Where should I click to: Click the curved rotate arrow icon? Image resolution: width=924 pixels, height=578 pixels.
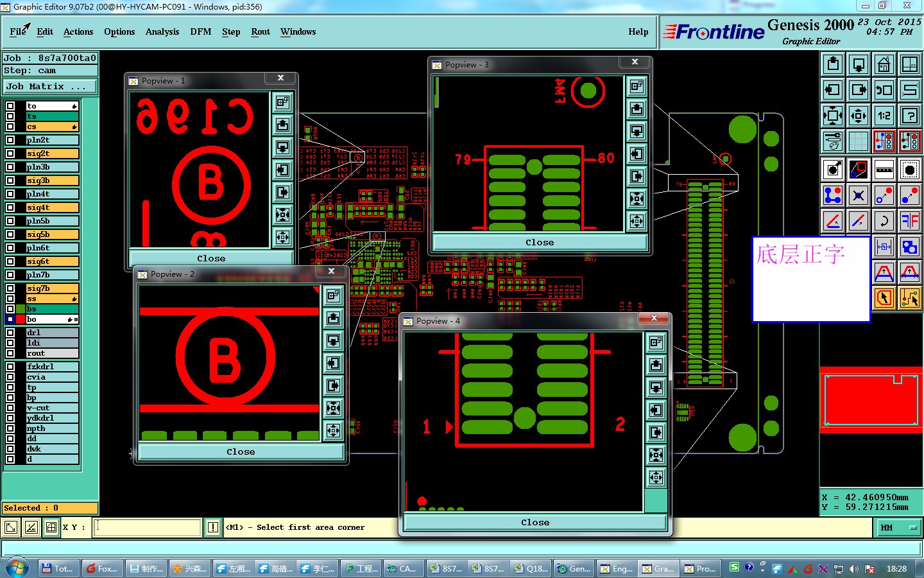884,221
